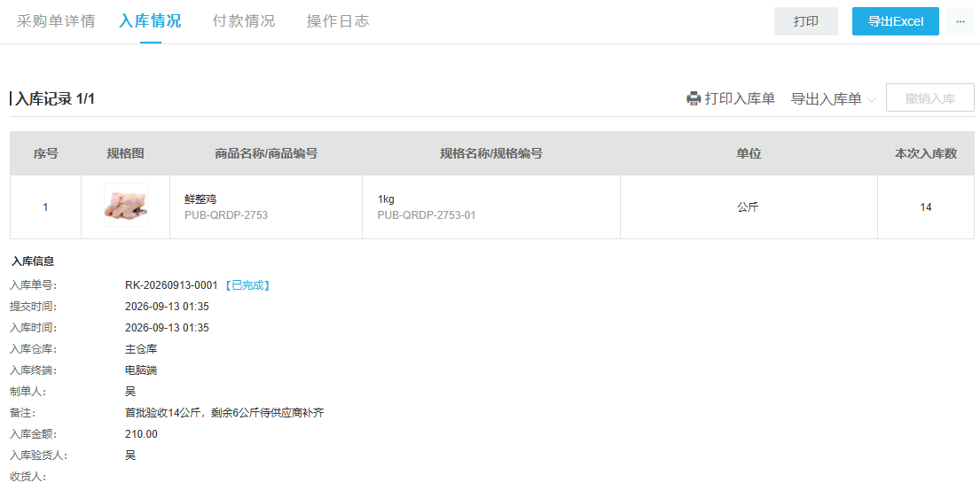
Task: Click the row number 1 cell
Action: 45,206
